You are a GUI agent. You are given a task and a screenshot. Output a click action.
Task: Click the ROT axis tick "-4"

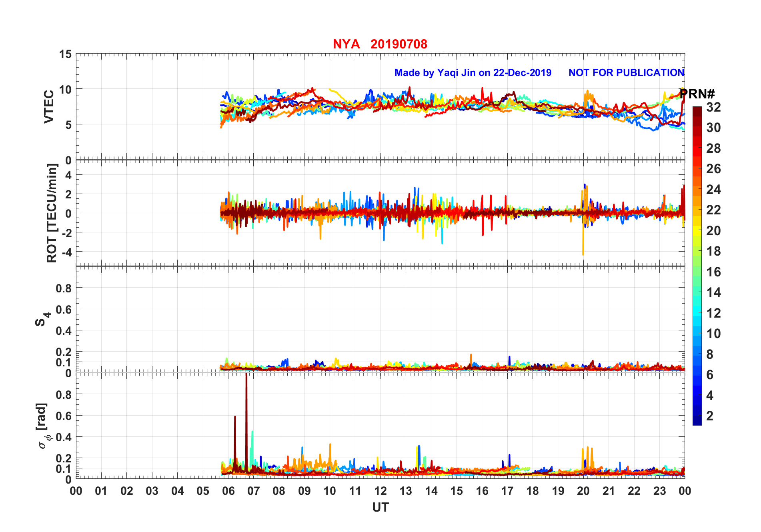point(66,252)
